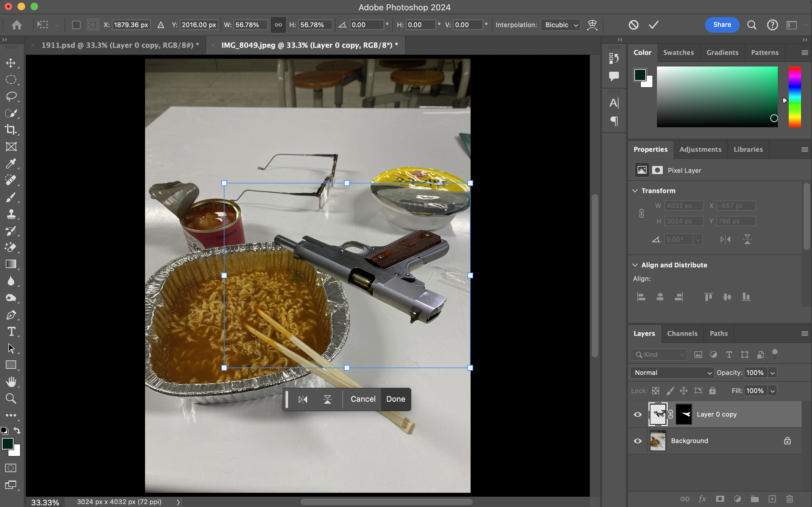Click the Done button
The height and width of the screenshot is (507, 812).
pos(395,399)
